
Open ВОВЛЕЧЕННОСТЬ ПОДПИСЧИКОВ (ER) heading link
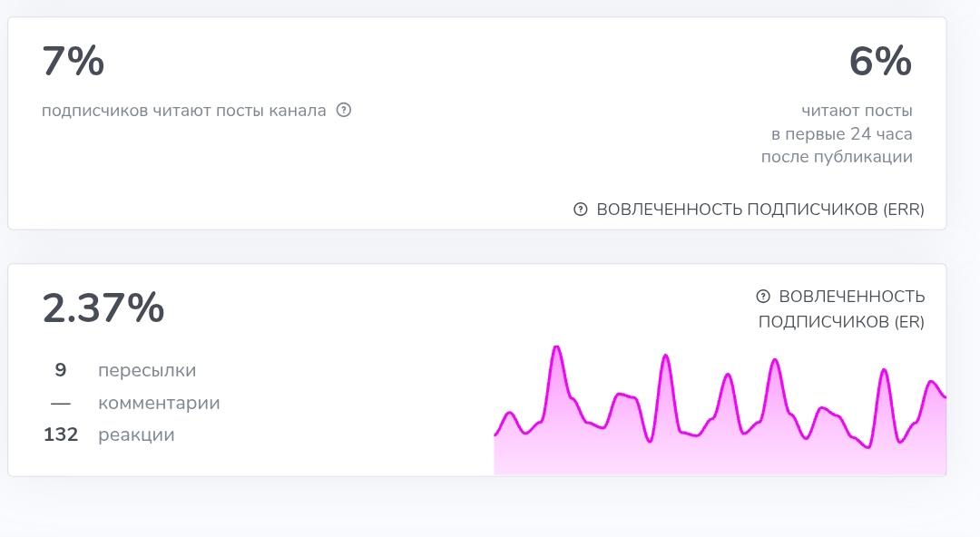tap(841, 308)
